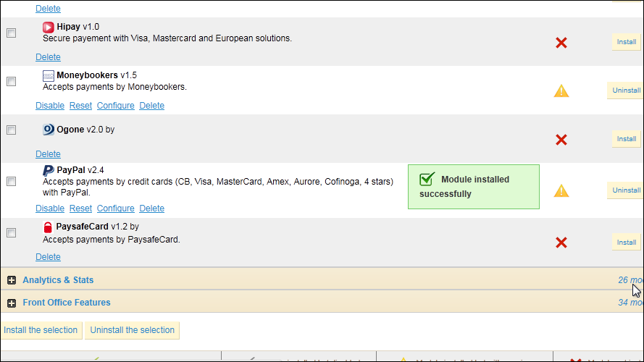Expand the Front Office Features section

(x=12, y=303)
